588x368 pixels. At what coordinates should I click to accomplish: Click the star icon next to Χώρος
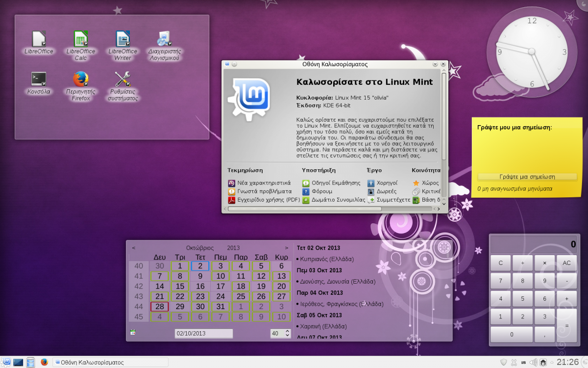tap(416, 183)
